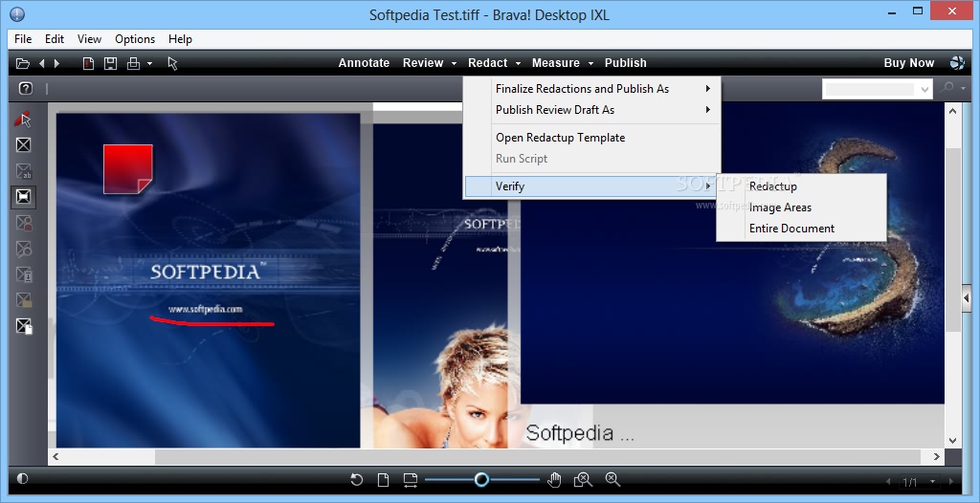The image size is (980, 503).
Task: Select the zoom window tool
Action: pos(583,480)
